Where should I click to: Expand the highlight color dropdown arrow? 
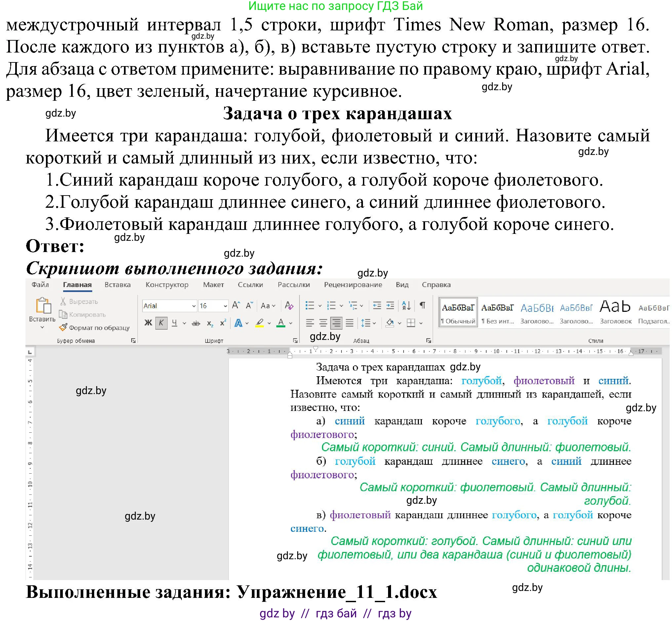(x=269, y=323)
